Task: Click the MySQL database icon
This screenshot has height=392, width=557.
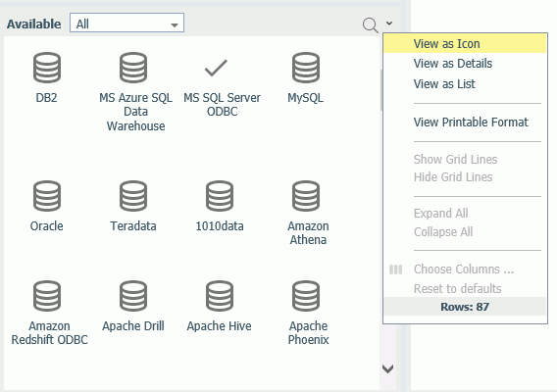Action: (306, 68)
